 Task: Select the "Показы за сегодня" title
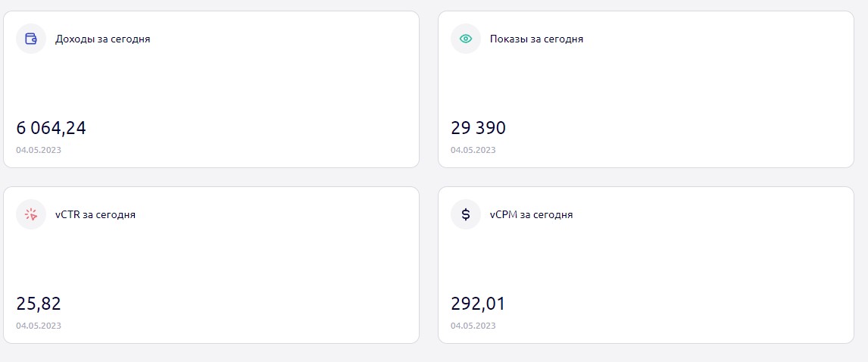(x=536, y=39)
